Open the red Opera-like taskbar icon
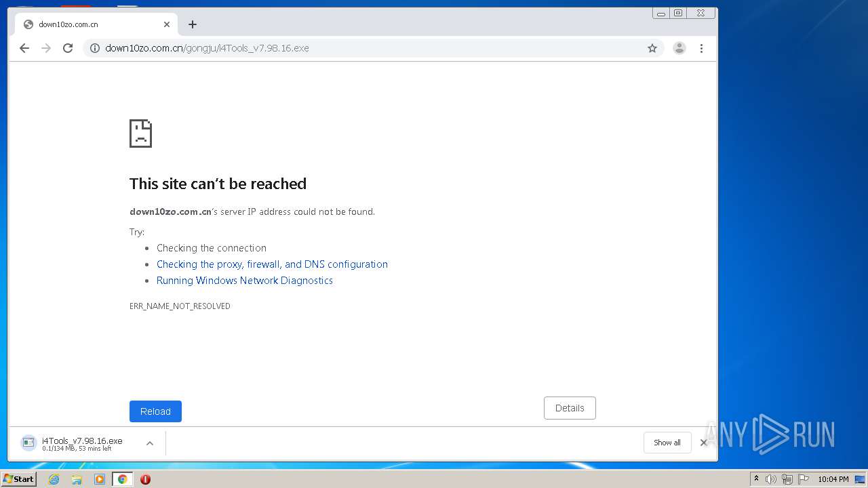Viewport: 868px width, 488px height. (x=145, y=479)
